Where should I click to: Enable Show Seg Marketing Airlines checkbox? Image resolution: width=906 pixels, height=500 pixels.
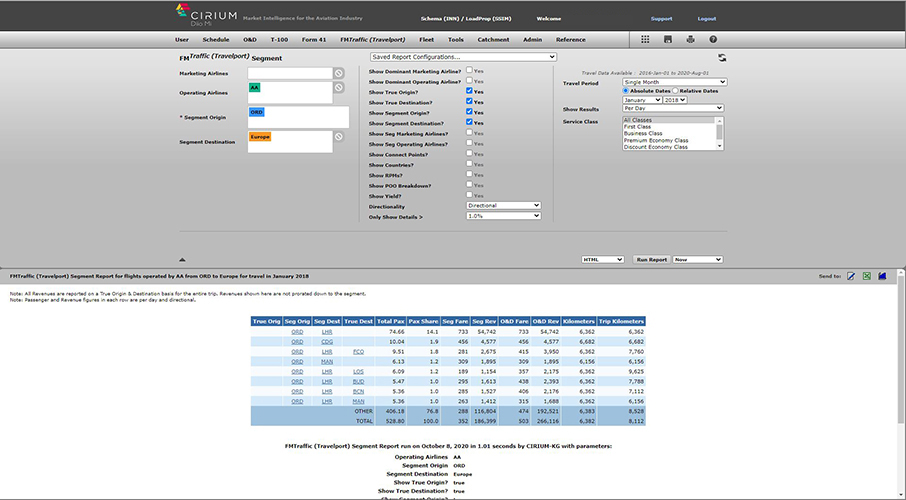[469, 132]
